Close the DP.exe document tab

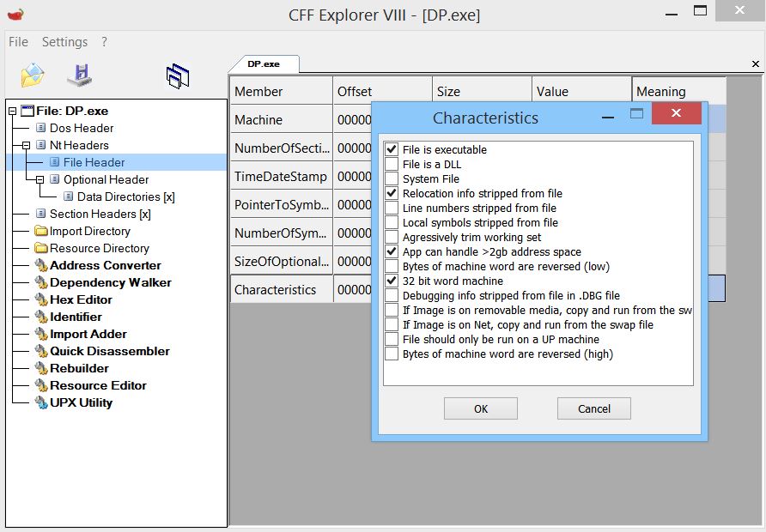click(x=755, y=64)
